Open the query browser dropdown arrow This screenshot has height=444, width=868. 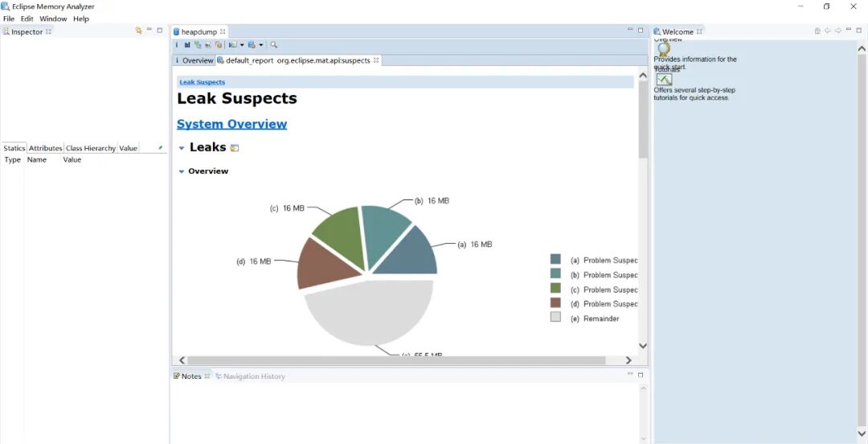pos(260,45)
